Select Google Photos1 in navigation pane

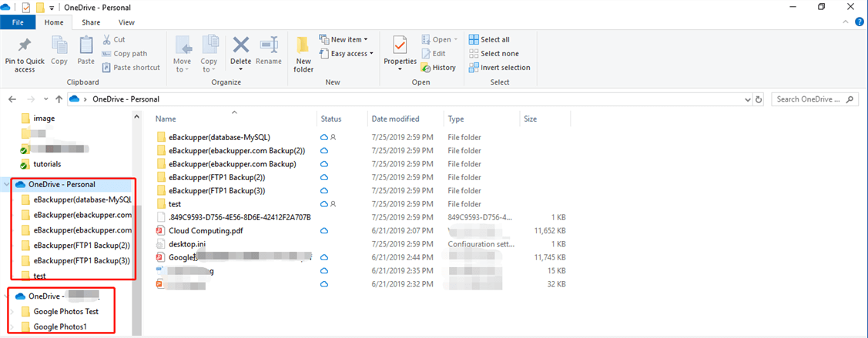(x=60, y=326)
